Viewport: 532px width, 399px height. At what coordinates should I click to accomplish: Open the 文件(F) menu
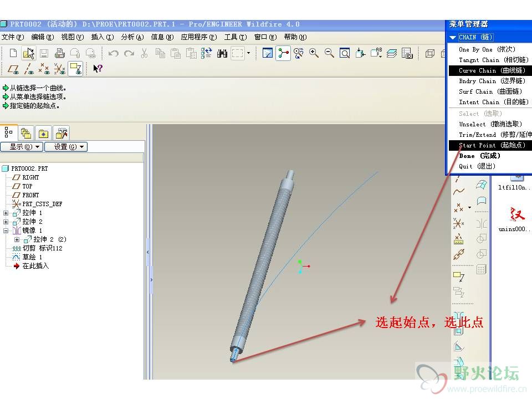point(13,37)
